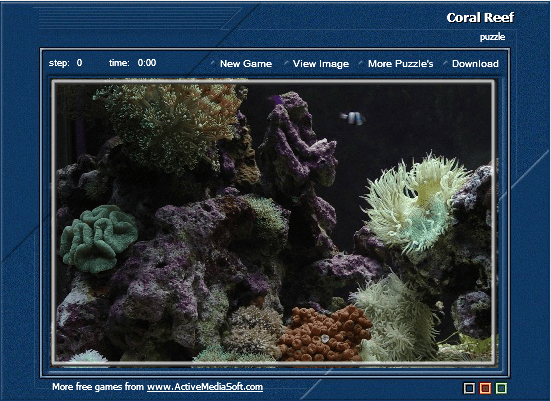Image resolution: width=551 pixels, height=401 pixels.
Task: Click the time counter showing 0:00
Action: (147, 63)
